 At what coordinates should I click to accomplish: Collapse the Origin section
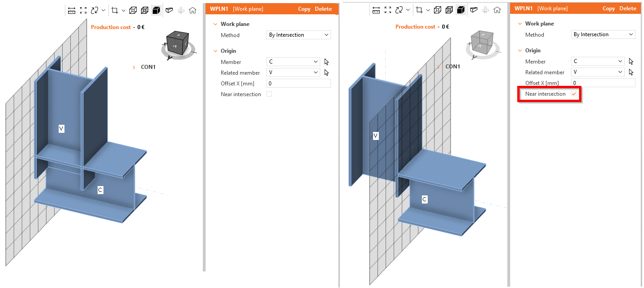tap(215, 51)
